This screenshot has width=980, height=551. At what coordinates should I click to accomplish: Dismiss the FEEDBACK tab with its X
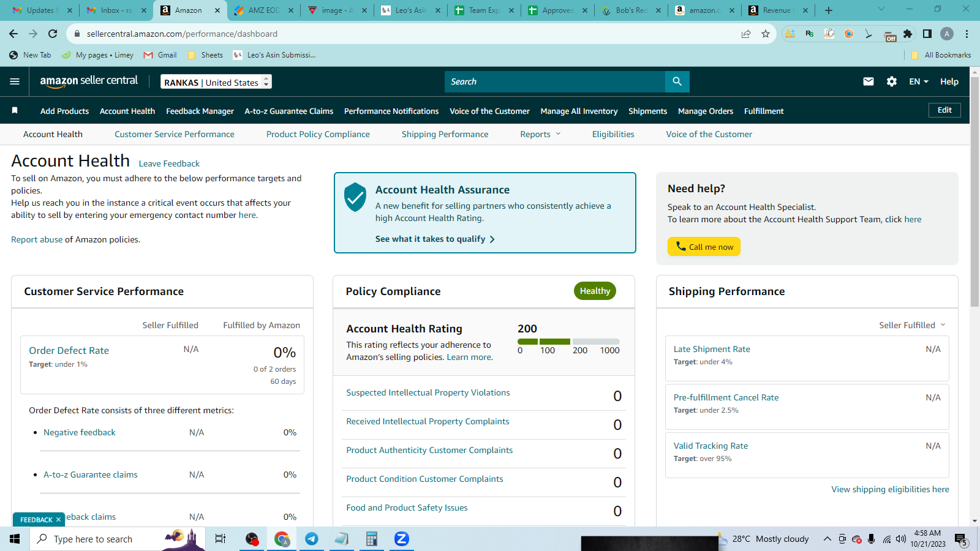58,520
